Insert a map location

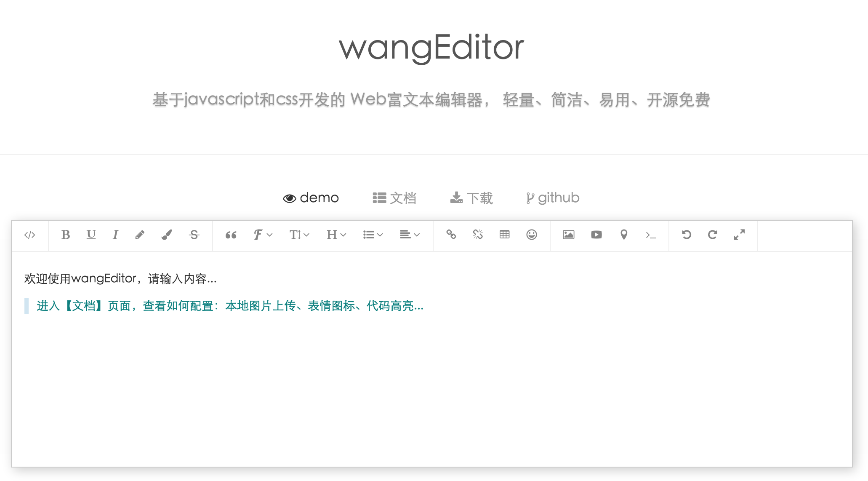[x=624, y=235]
